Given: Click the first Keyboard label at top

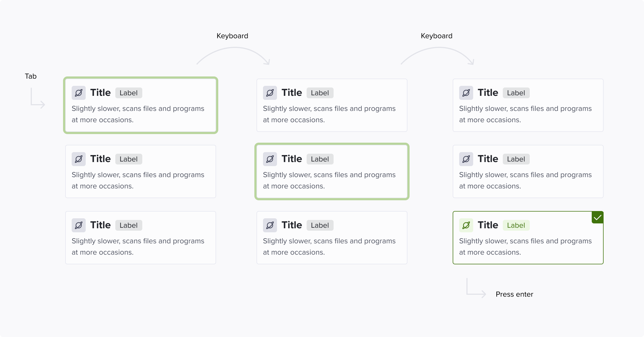Looking at the screenshot, I should coord(232,36).
